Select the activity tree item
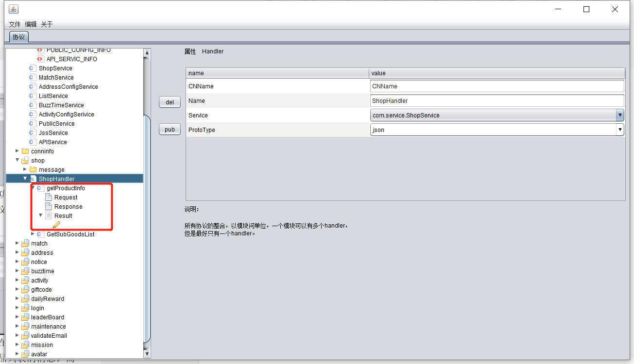Image resolution: width=634 pixels, height=364 pixels. click(40, 281)
